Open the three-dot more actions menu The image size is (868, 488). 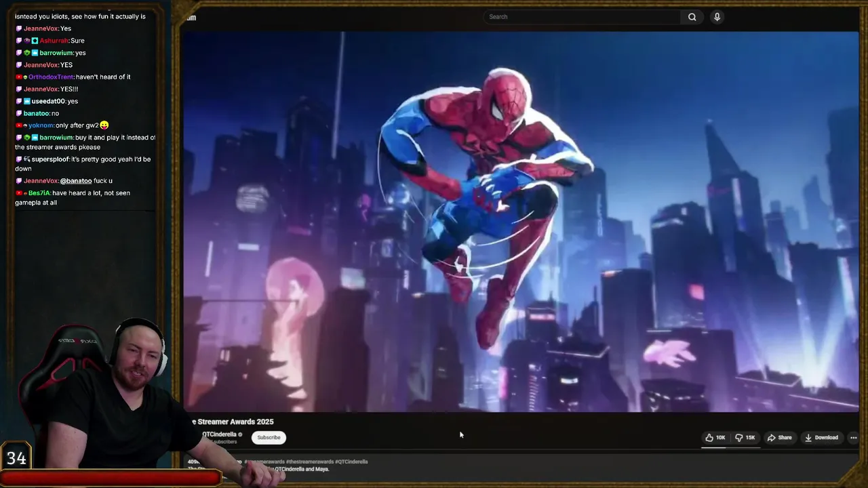853,438
